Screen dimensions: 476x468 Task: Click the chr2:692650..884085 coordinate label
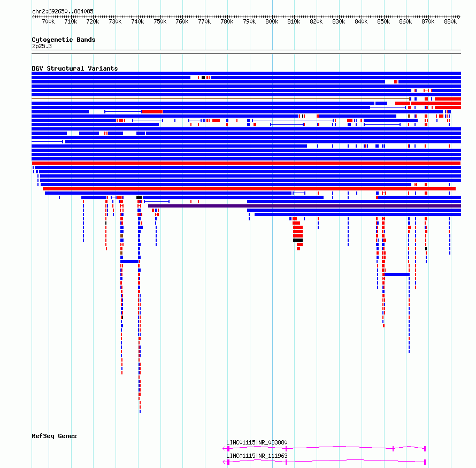coord(63,12)
